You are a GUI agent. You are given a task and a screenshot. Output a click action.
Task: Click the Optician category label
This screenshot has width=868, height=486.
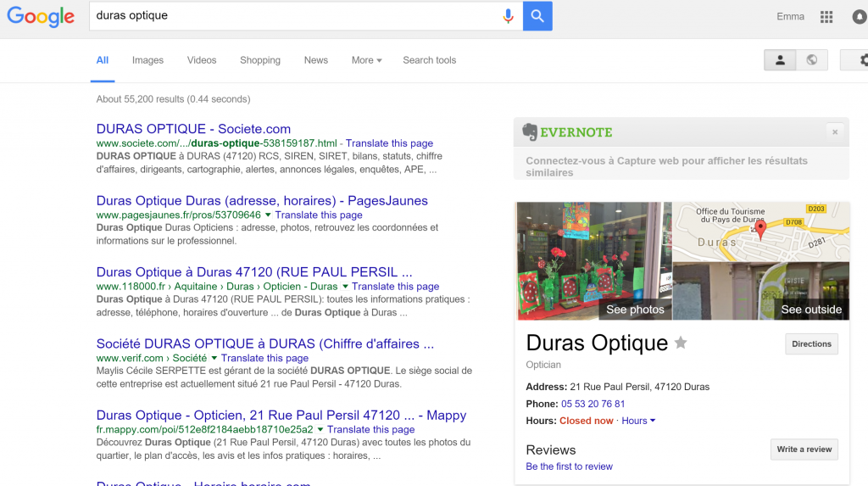pyautogui.click(x=543, y=365)
